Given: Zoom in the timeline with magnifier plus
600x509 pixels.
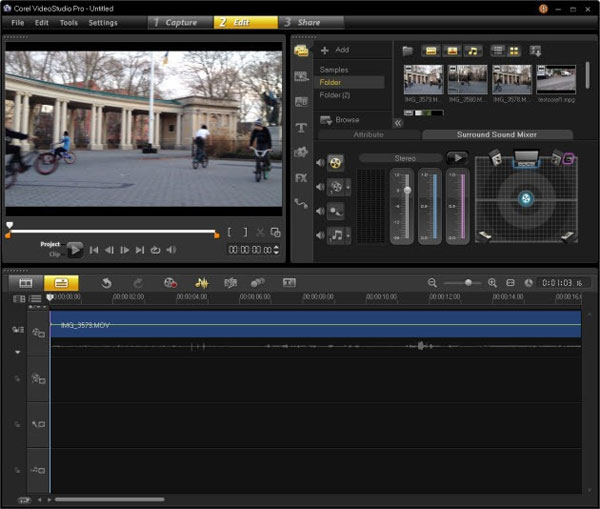Looking at the screenshot, I should coord(492,283).
